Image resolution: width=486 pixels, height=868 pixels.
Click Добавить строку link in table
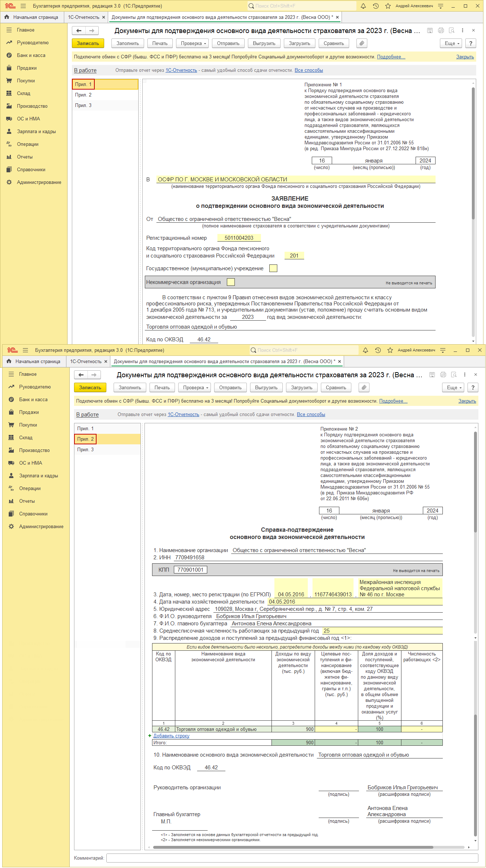tap(171, 736)
